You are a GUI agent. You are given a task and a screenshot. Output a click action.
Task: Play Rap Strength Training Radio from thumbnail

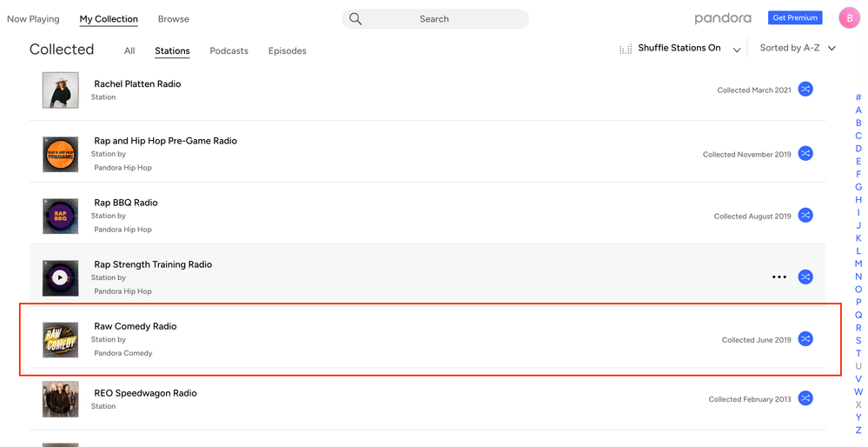pos(60,277)
